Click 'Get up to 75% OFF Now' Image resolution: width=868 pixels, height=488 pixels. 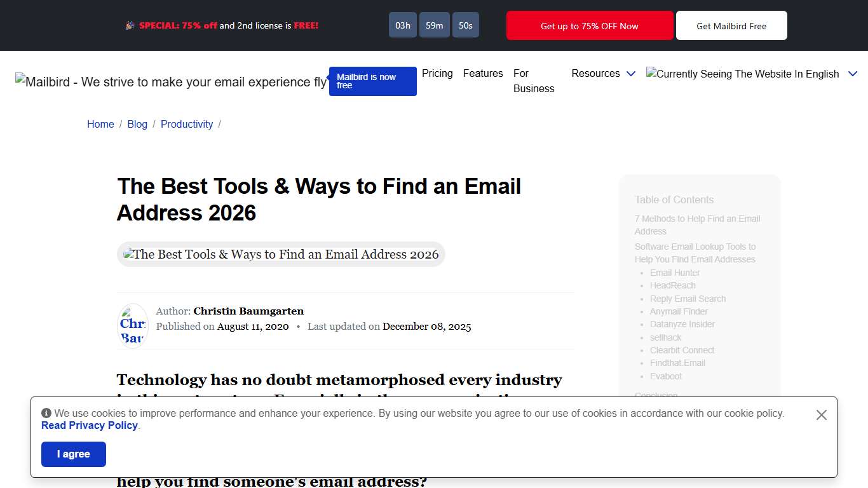(589, 25)
